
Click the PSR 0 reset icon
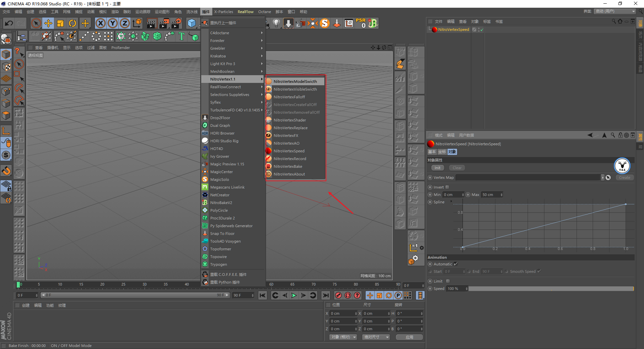click(x=361, y=23)
